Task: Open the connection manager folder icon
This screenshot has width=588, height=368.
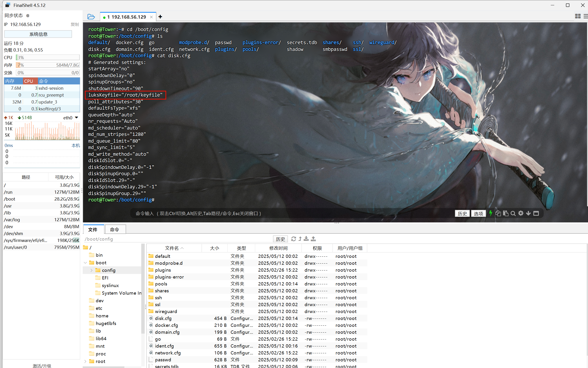Action: coord(91,17)
